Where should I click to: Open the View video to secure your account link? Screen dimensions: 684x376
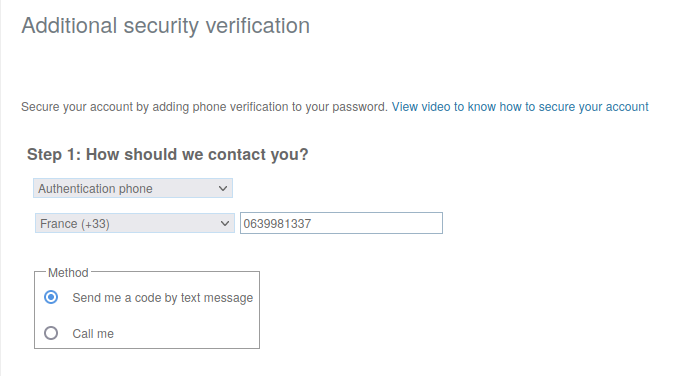click(x=520, y=107)
